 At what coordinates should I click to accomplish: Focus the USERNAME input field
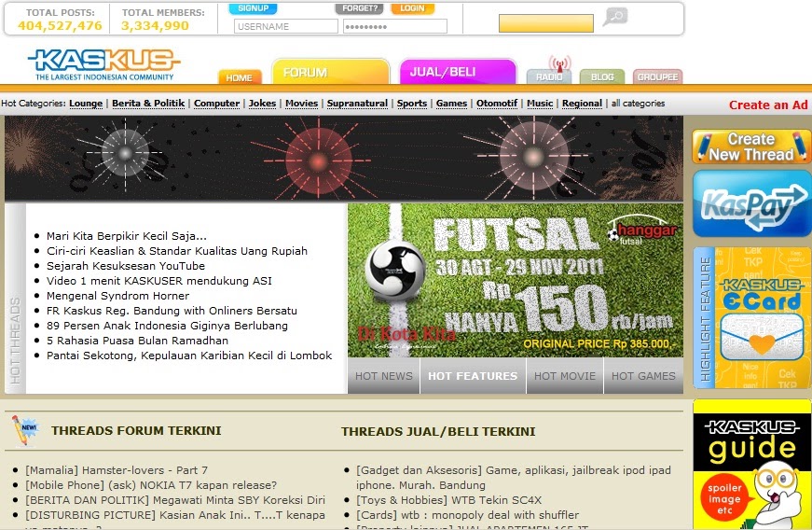pyautogui.click(x=286, y=26)
